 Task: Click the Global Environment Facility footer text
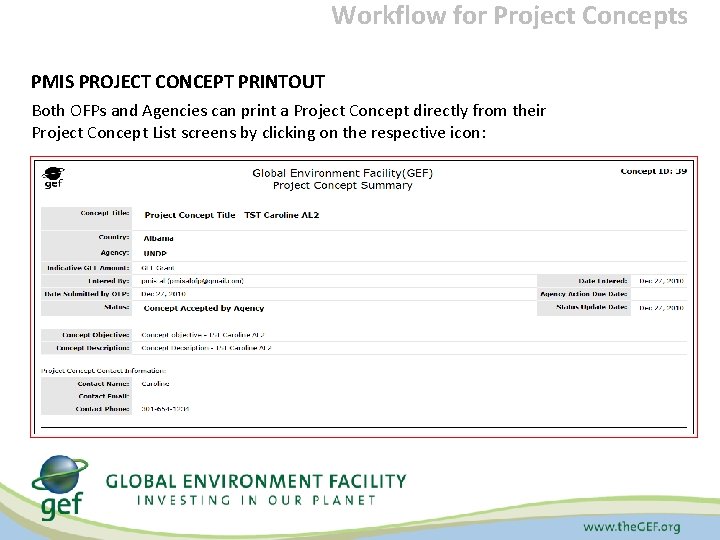256,481
